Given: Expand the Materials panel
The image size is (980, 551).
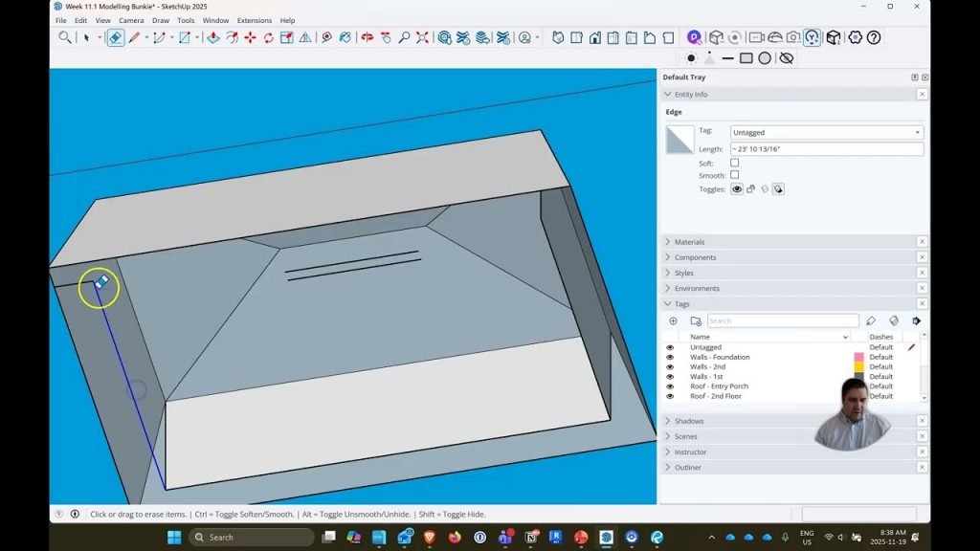Looking at the screenshot, I should pyautogui.click(x=689, y=242).
